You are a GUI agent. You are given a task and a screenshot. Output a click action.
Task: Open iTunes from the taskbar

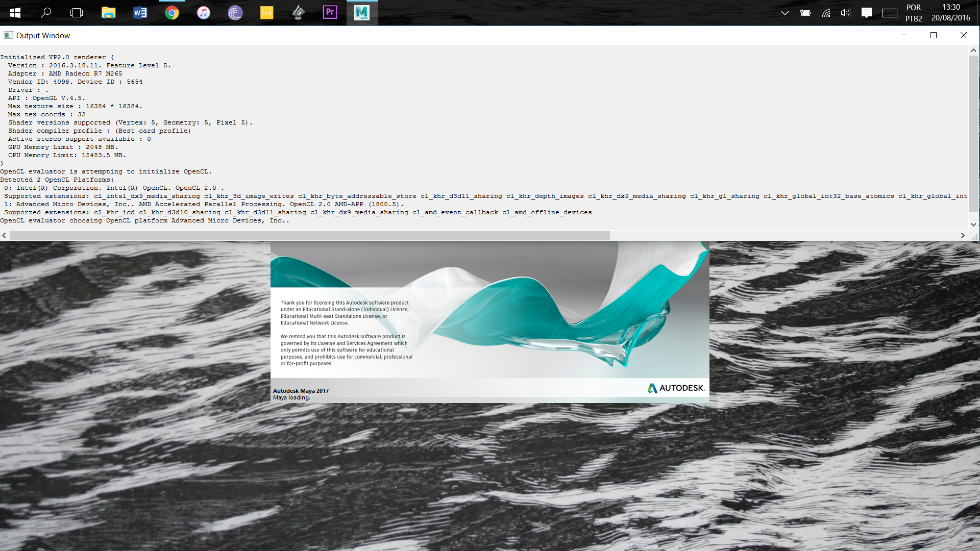203,12
